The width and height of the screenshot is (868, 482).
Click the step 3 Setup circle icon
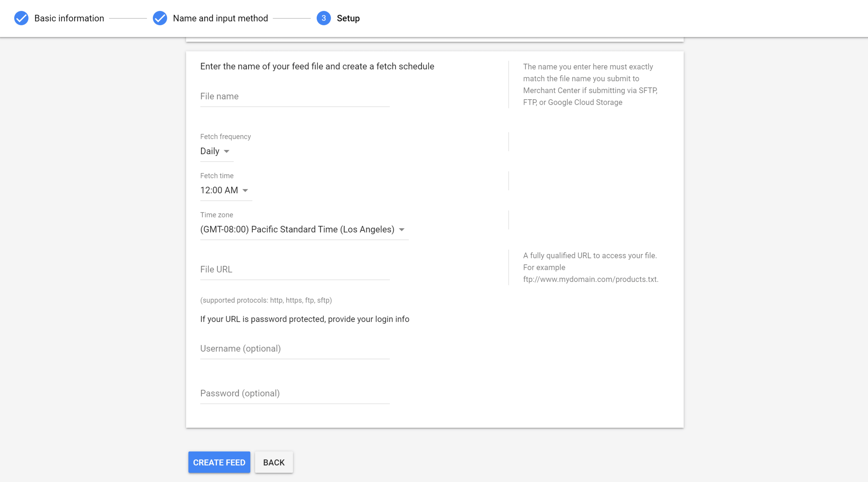pos(323,18)
